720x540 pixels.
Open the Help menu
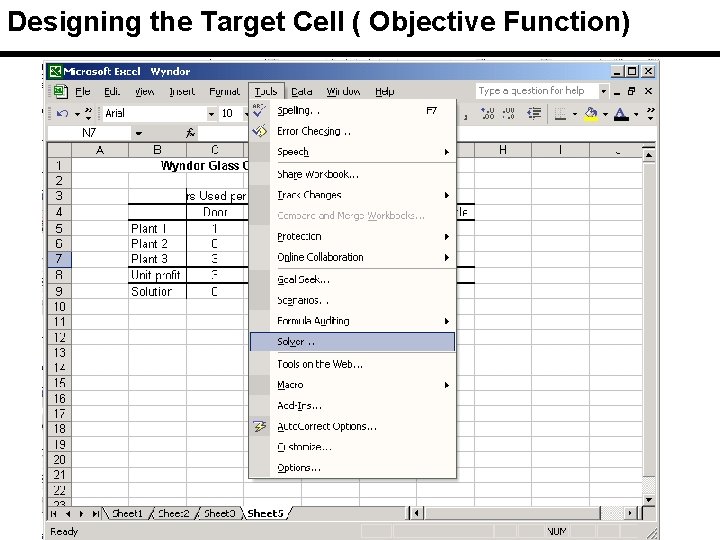(385, 92)
